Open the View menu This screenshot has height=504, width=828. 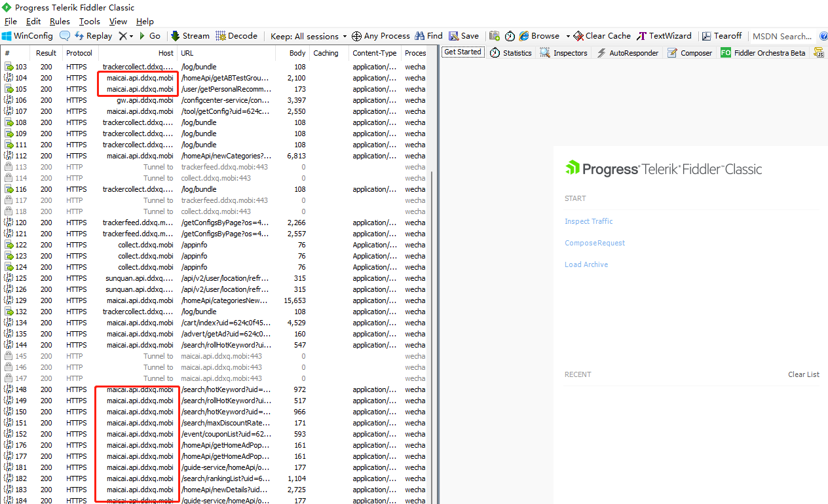click(x=118, y=22)
